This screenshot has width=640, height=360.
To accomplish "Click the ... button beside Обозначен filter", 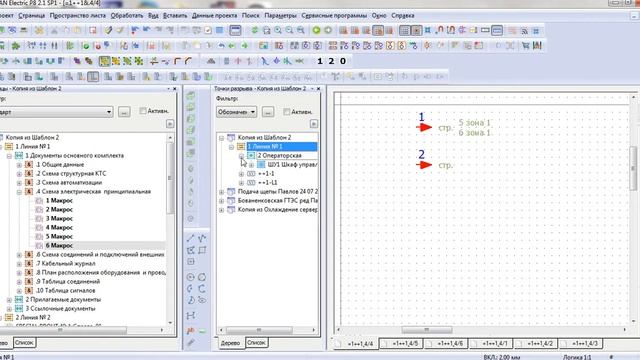I will (268, 112).
